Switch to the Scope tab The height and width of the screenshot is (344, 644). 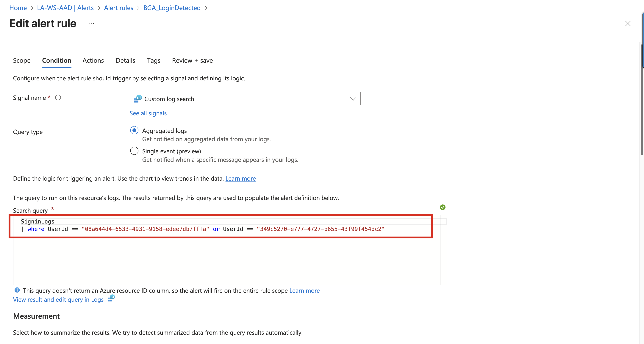pyautogui.click(x=22, y=60)
